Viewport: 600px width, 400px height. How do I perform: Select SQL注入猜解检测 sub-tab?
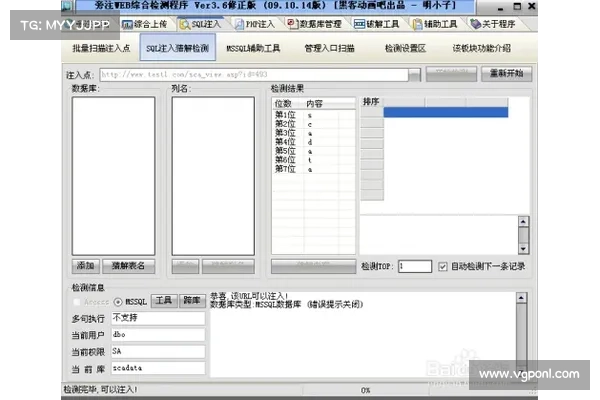point(178,48)
